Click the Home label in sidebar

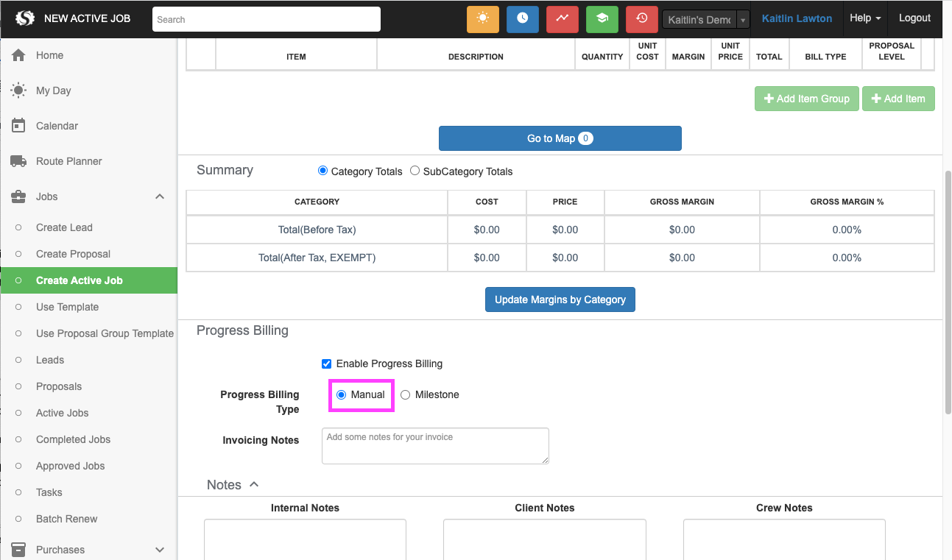click(49, 55)
